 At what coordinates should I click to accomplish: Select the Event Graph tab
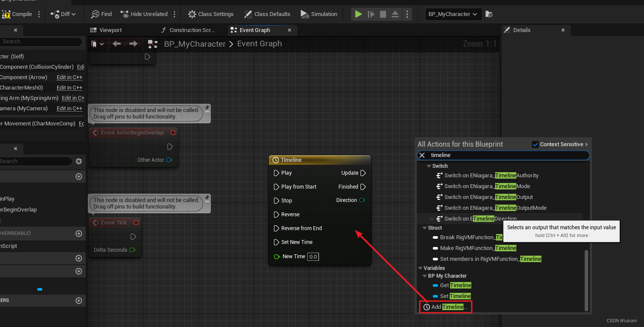pos(255,30)
